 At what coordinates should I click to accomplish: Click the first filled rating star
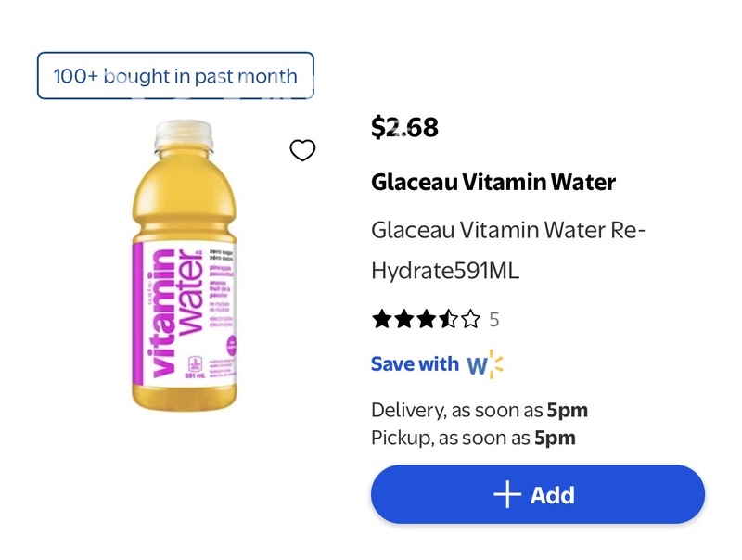tap(381, 320)
